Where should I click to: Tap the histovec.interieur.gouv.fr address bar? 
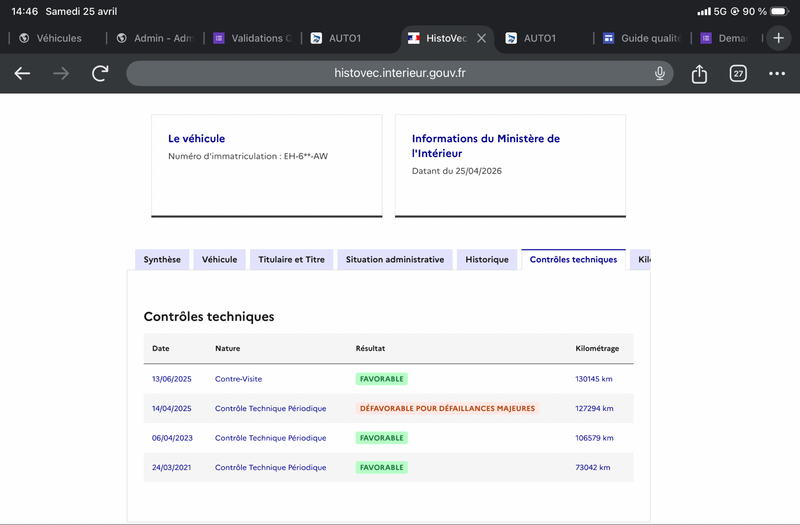[399, 74]
